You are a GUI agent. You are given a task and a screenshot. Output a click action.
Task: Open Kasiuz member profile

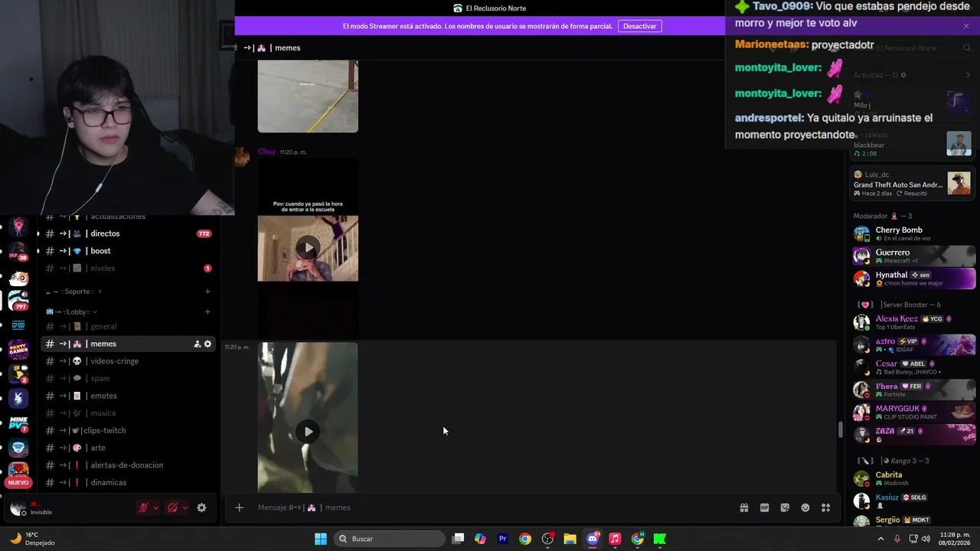913,500
